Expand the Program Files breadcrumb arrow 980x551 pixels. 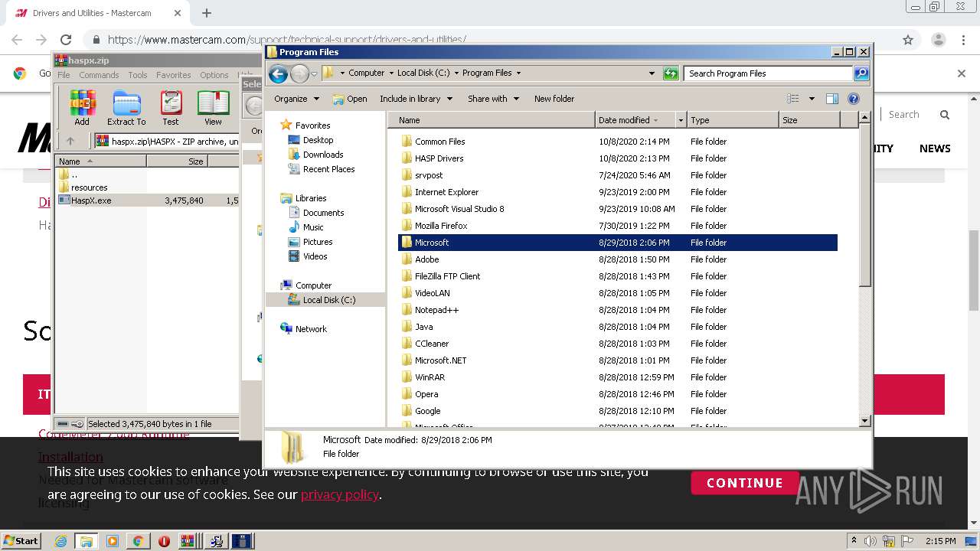coord(518,73)
